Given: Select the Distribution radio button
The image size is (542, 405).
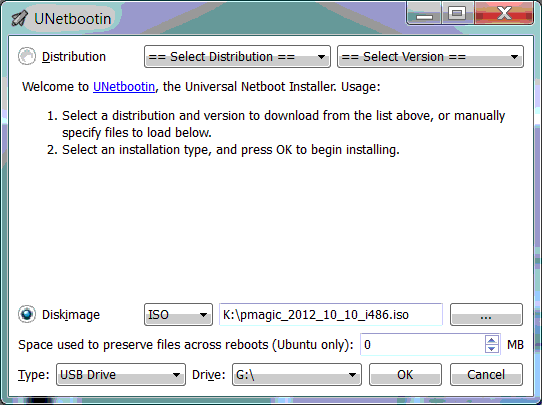Looking at the screenshot, I should (x=27, y=56).
